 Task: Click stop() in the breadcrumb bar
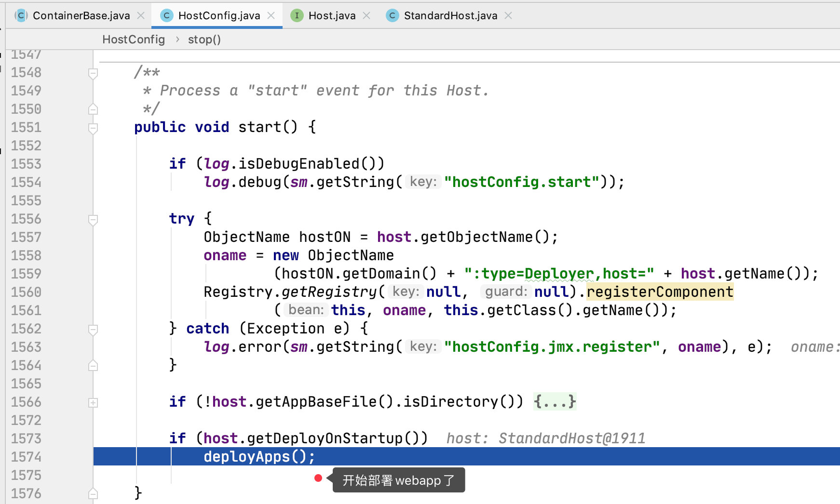coord(204,40)
